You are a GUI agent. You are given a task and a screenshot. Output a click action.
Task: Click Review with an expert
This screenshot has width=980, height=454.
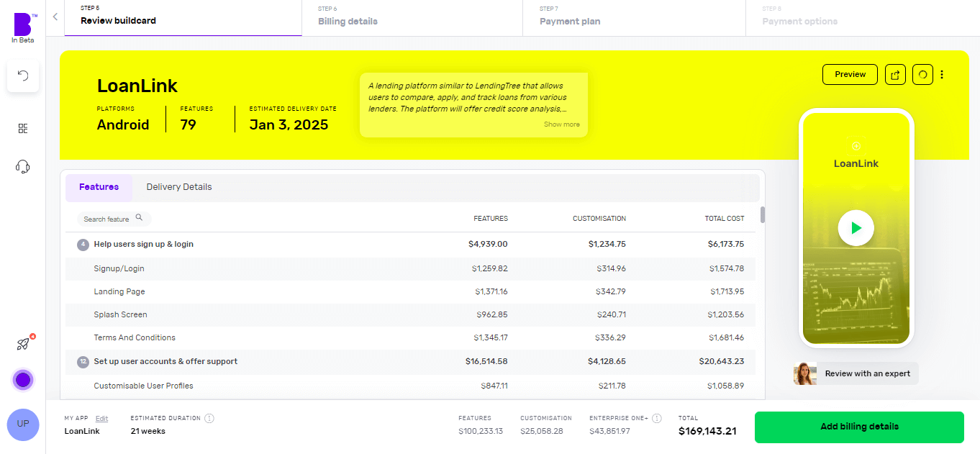pos(868,373)
